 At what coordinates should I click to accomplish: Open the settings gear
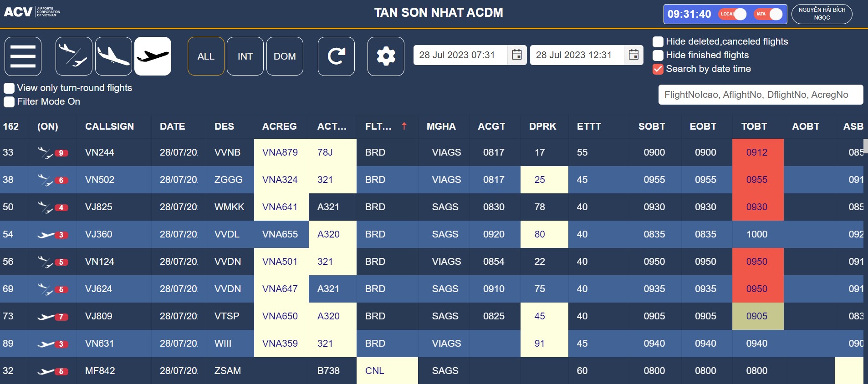pyautogui.click(x=386, y=56)
